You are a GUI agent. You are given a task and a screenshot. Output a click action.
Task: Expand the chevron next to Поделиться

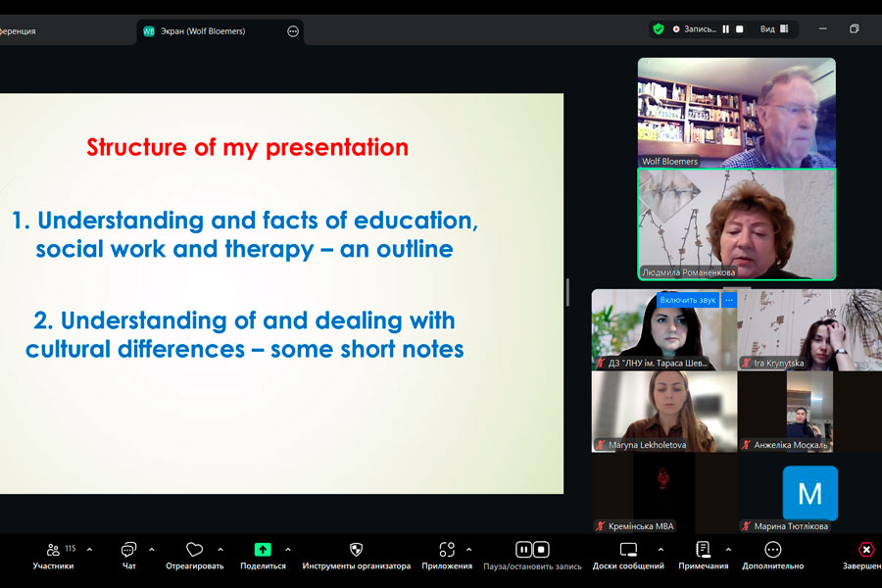(x=288, y=550)
